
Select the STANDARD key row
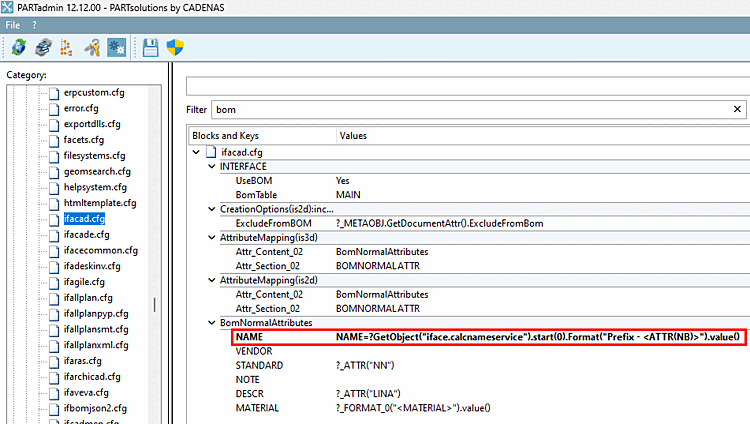click(x=259, y=366)
